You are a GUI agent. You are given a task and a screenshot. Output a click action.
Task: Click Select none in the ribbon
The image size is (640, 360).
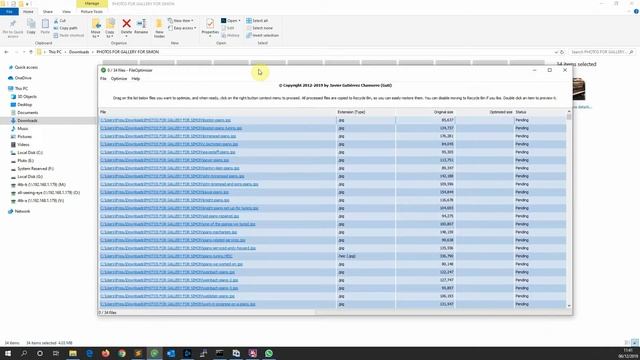(x=259, y=28)
